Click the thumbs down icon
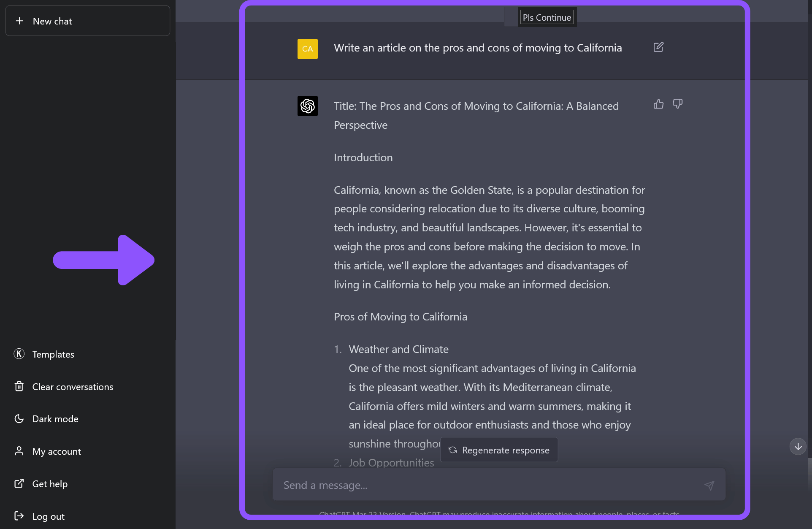 tap(678, 103)
